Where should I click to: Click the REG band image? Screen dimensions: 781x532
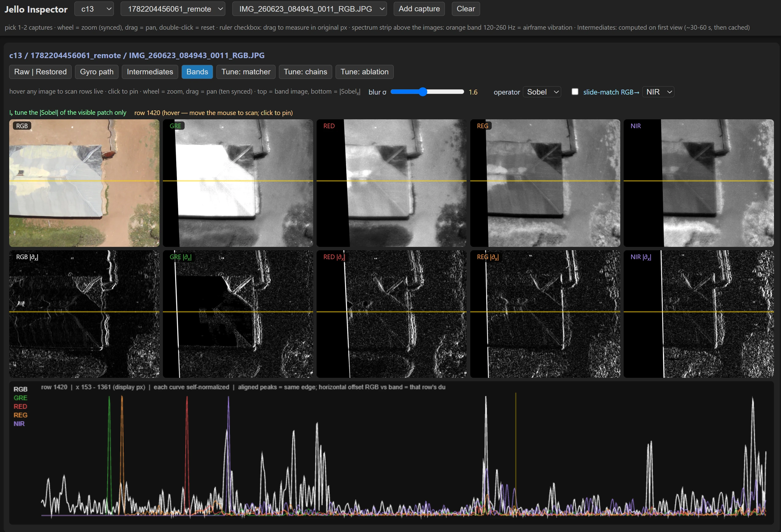[545, 183]
